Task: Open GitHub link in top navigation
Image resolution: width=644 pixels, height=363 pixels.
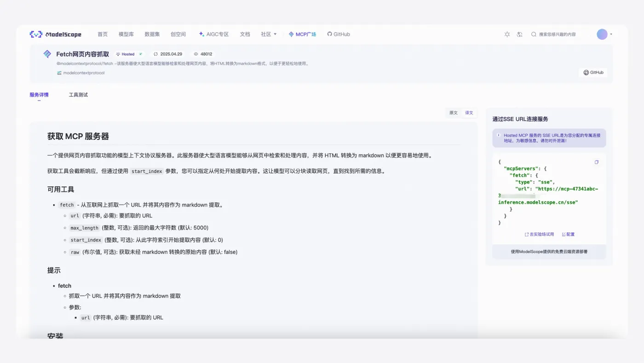Action: (339, 34)
